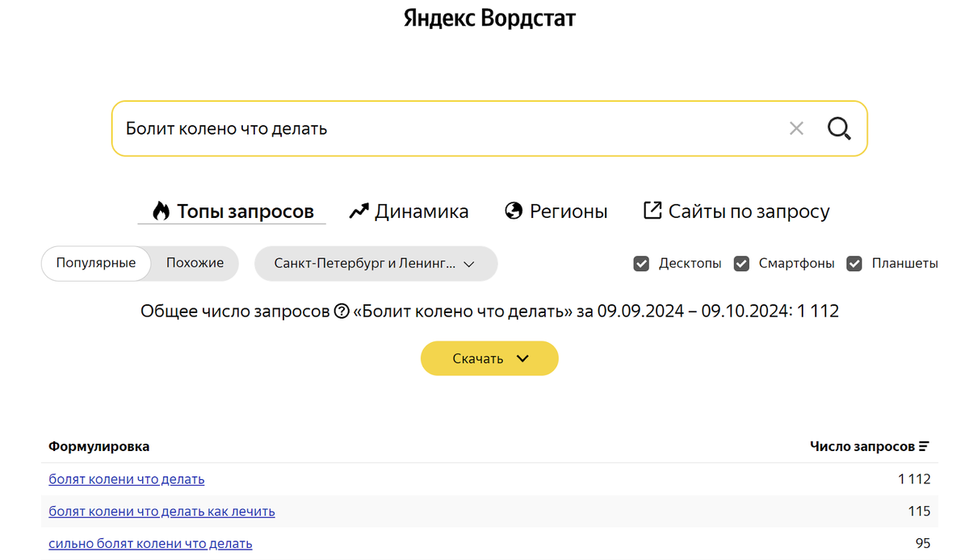Click the magnifying glass search icon
969x560 pixels.
tap(839, 128)
